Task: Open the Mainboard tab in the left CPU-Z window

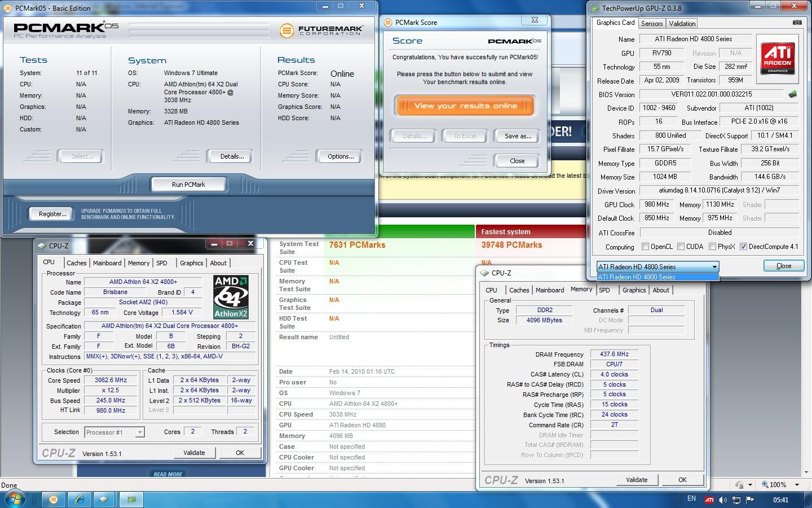Action: click(x=107, y=263)
